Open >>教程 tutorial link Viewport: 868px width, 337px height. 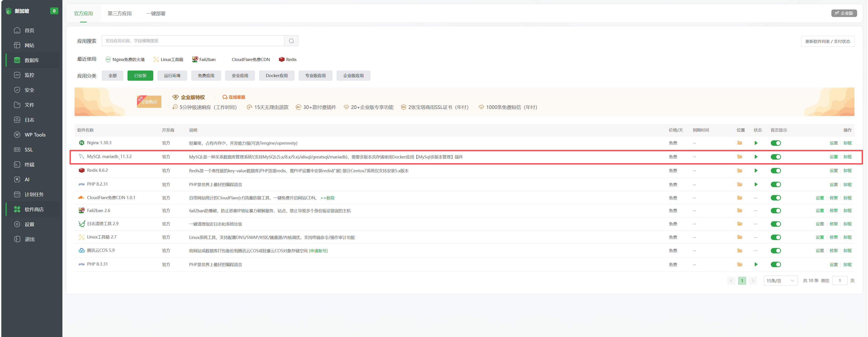click(x=328, y=198)
